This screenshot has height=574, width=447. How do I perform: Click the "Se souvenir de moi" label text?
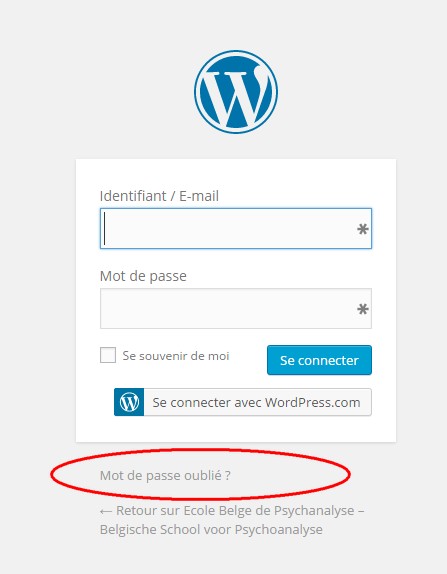(x=176, y=356)
